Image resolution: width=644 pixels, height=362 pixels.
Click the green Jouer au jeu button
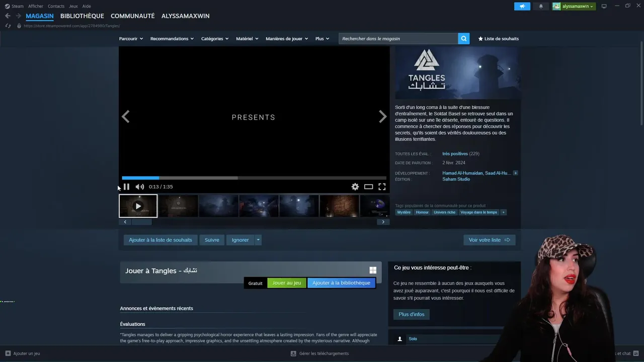click(x=287, y=283)
